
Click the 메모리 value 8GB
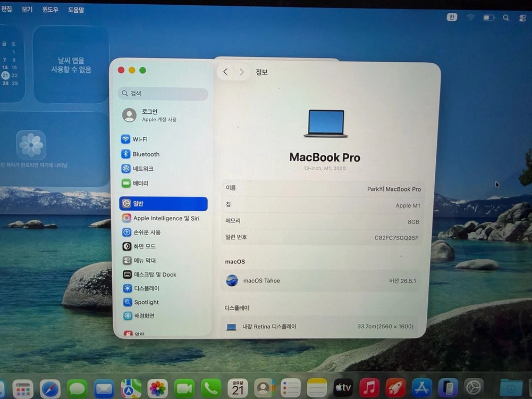[x=413, y=222]
